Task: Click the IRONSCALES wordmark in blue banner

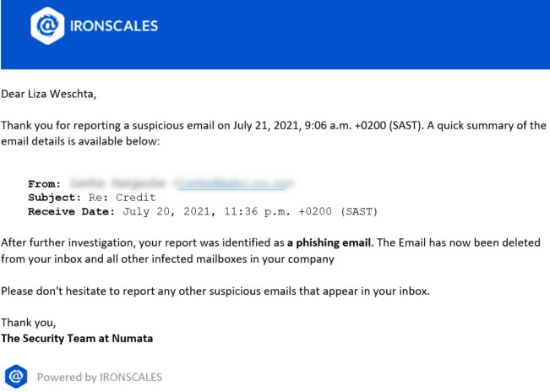Action: [114, 26]
